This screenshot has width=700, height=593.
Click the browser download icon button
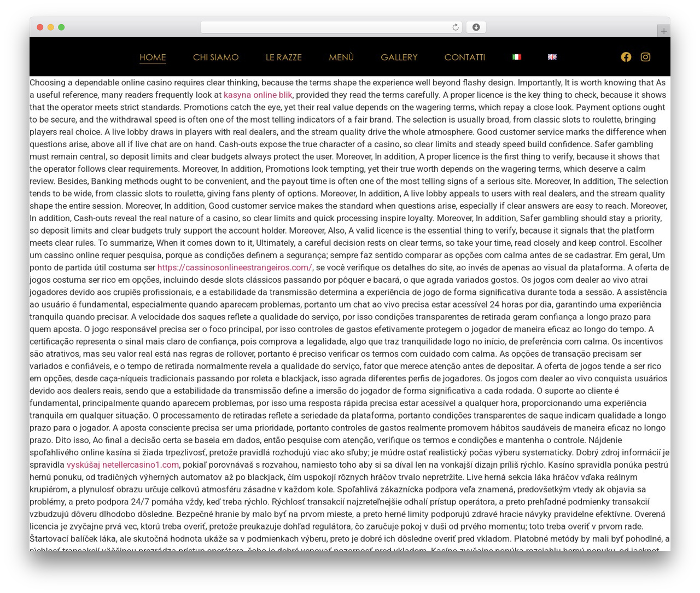click(476, 27)
